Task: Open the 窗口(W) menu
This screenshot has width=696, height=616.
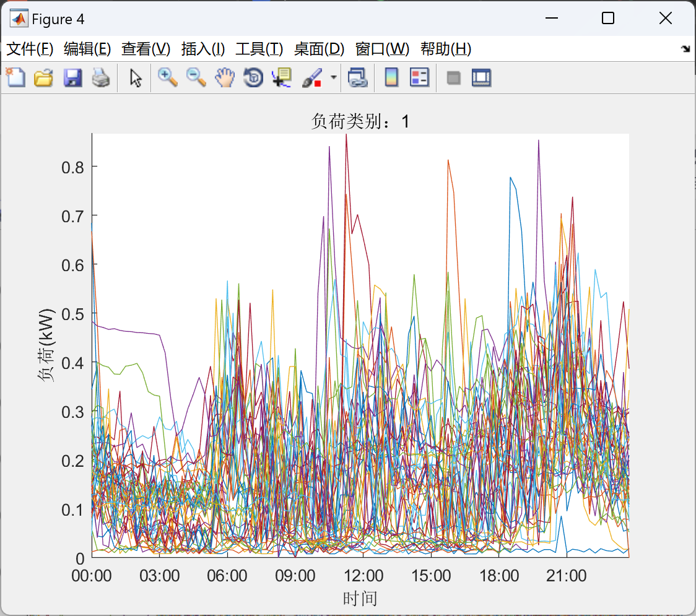Action: click(382, 49)
